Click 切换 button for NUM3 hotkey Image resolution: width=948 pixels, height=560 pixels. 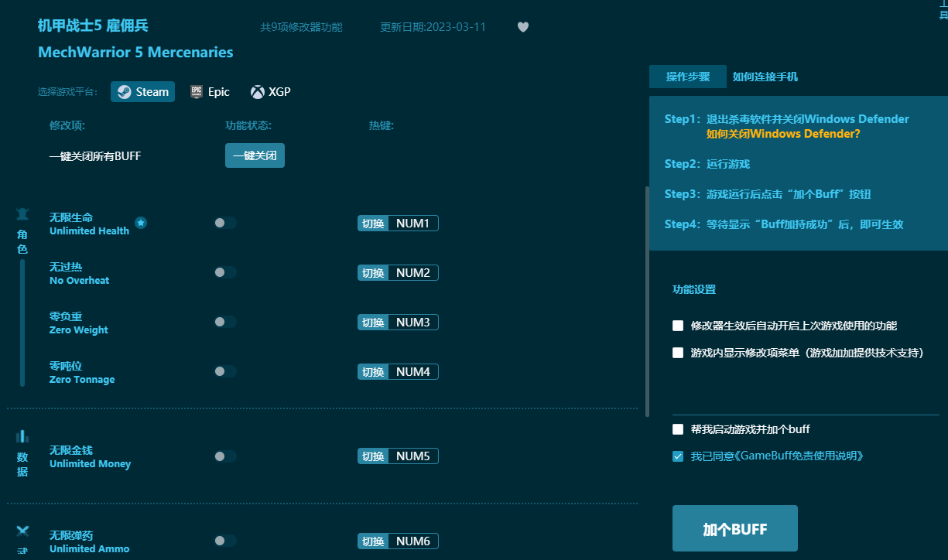(x=373, y=323)
